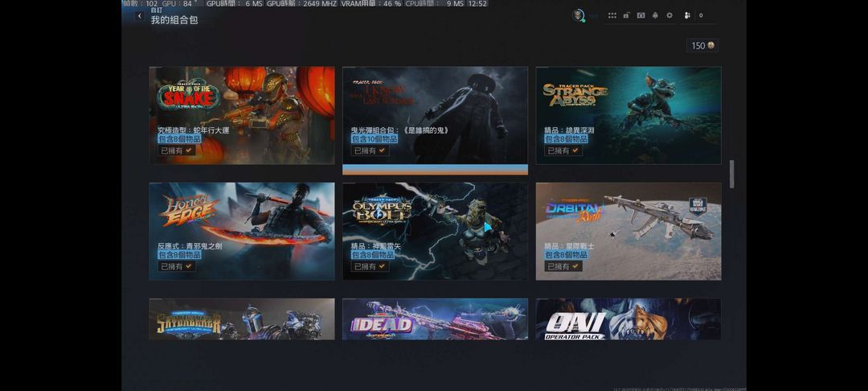This screenshot has width=868, height=391.
Task: Click the 我的組合包 page title
Action: pos(174,20)
